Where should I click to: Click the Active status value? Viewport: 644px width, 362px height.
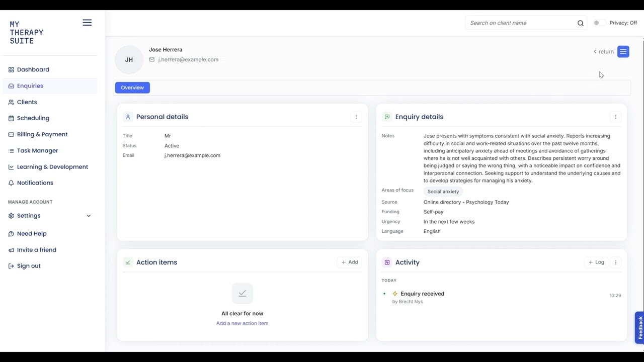[172, 146]
